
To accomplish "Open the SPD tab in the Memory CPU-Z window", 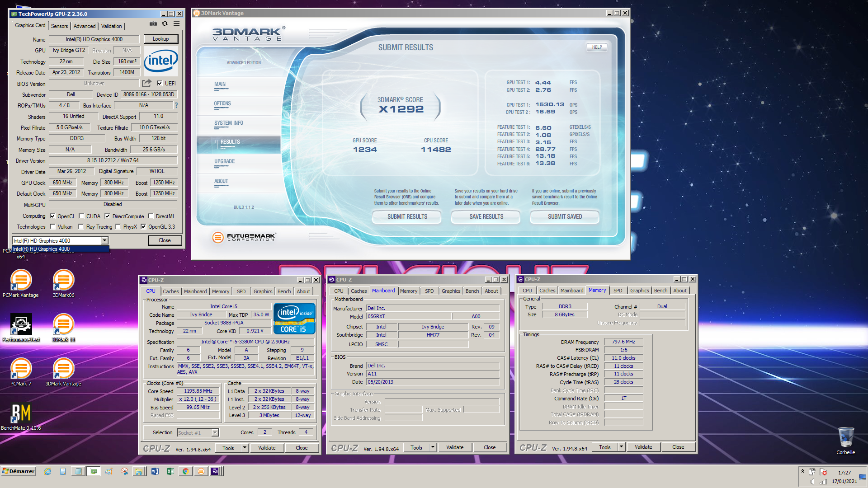I will pyautogui.click(x=618, y=291).
